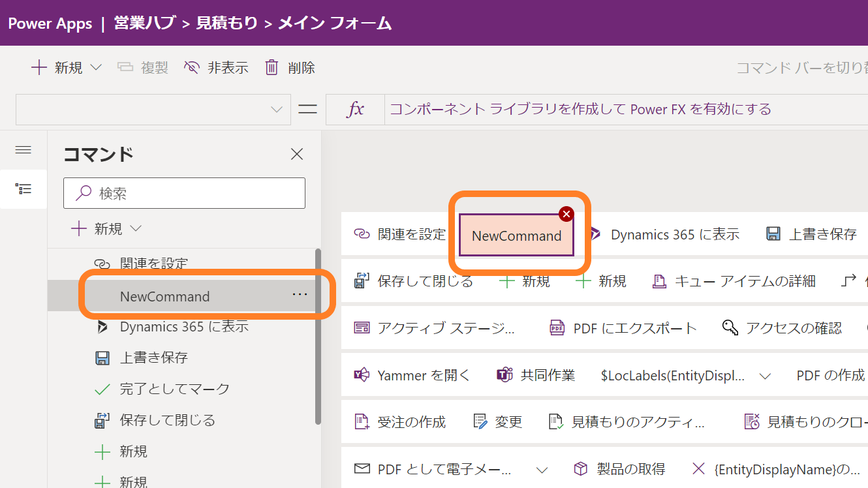Click the 変更 edit icon
The height and width of the screenshot is (488, 868).
coord(480,421)
